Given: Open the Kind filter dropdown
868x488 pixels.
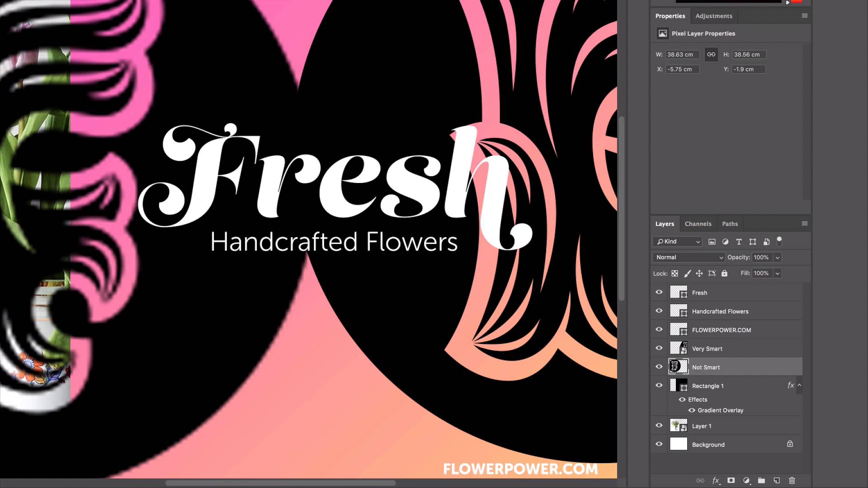Looking at the screenshot, I should click(x=678, y=242).
